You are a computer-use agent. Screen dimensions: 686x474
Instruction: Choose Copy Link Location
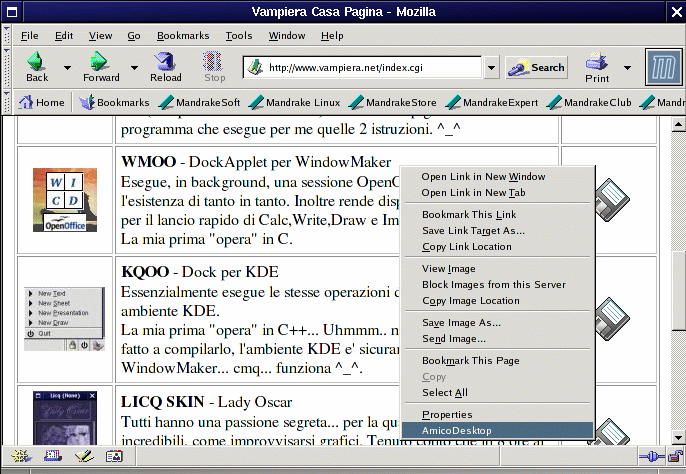497,247
